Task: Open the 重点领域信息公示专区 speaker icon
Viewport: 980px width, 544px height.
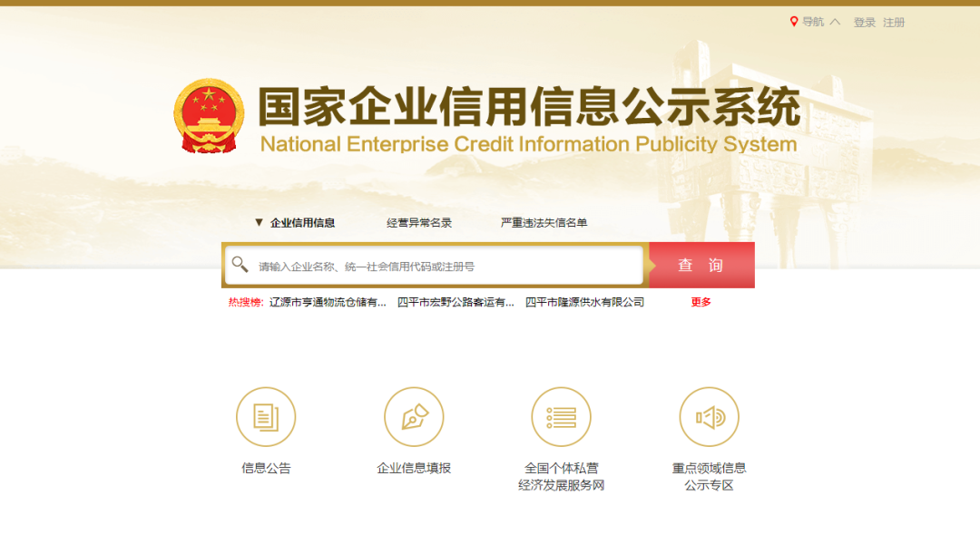Action: 709,416
